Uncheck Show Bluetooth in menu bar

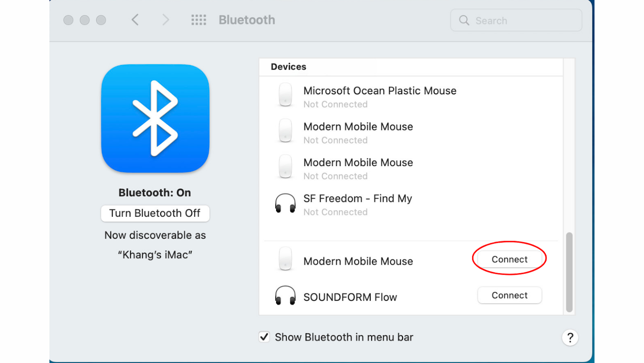[x=264, y=337]
